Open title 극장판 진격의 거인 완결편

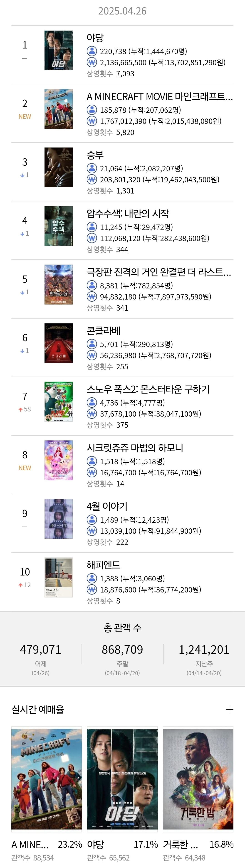[x=159, y=272]
